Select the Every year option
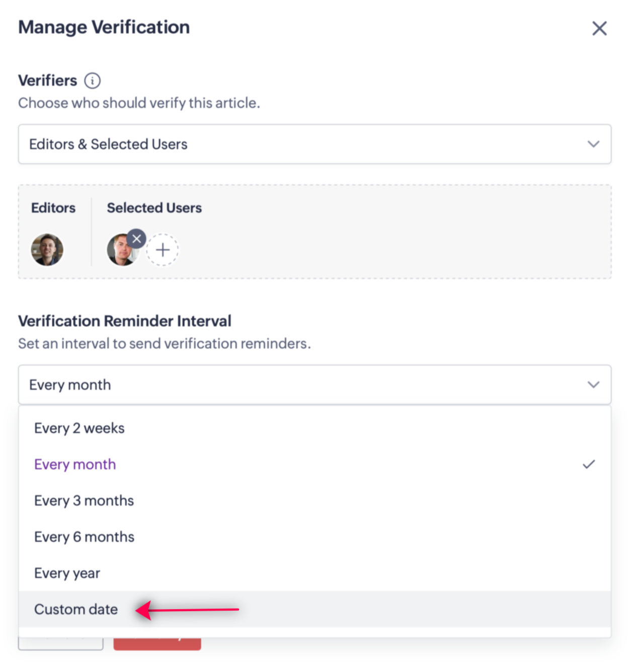This screenshot has width=629, height=672. coord(314,573)
